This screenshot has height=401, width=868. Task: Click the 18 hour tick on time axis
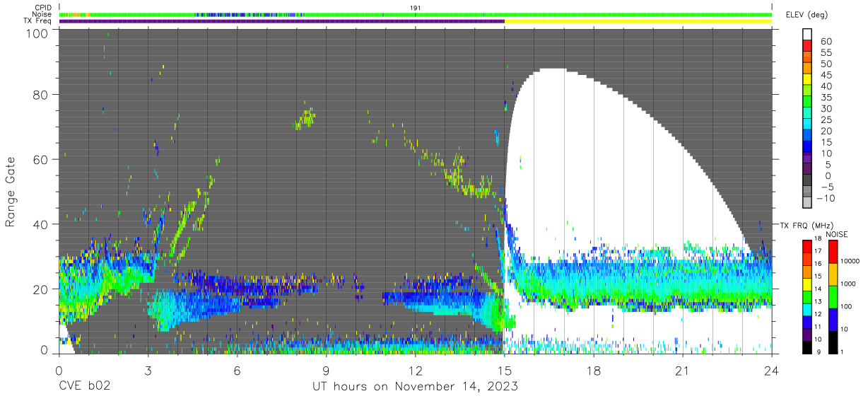[x=594, y=371]
